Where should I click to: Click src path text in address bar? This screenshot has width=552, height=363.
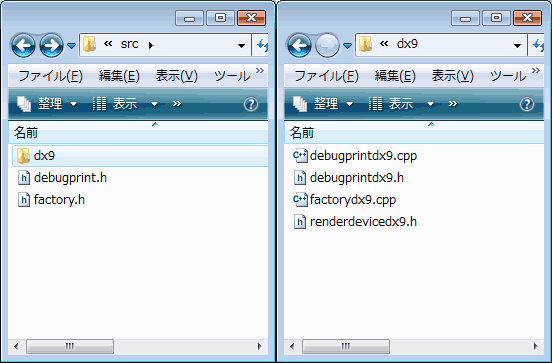129,44
